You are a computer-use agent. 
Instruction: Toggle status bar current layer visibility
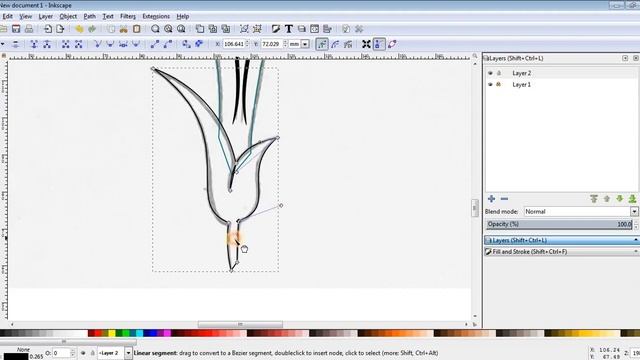(x=83, y=353)
